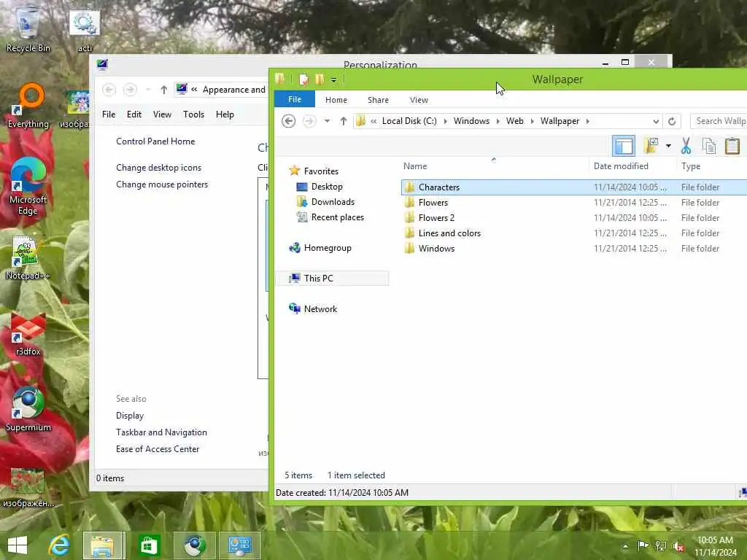Image resolution: width=747 pixels, height=560 pixels.
Task: Switch to Control Panel taskbar icon
Action: [x=239, y=545]
